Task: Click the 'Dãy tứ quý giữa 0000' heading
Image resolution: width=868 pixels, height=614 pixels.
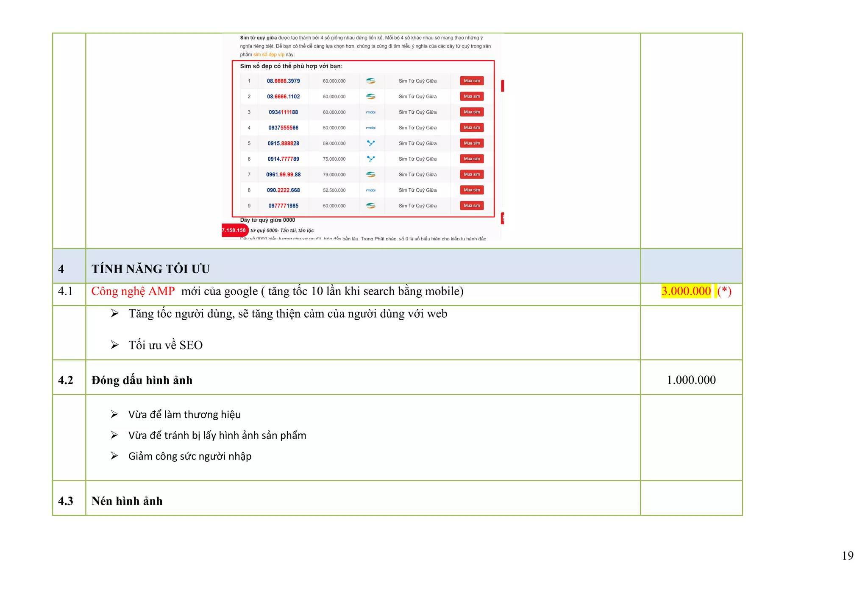Action: point(267,220)
